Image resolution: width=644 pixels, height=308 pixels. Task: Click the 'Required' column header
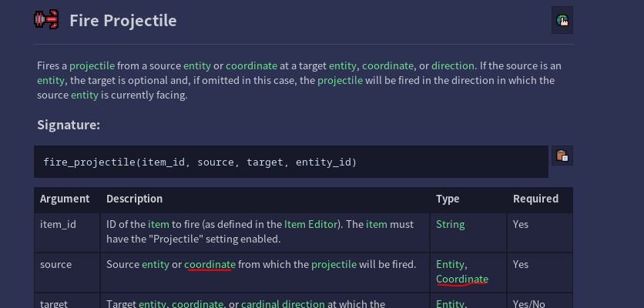(x=535, y=199)
